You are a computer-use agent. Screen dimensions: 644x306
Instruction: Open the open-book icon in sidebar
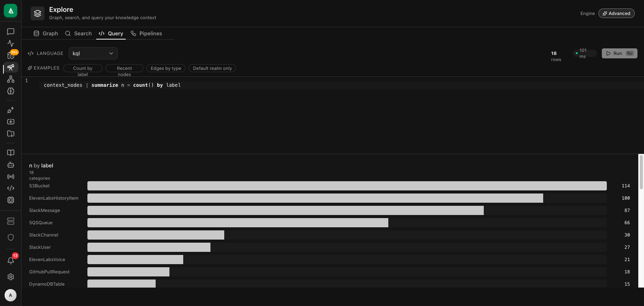coord(11,153)
